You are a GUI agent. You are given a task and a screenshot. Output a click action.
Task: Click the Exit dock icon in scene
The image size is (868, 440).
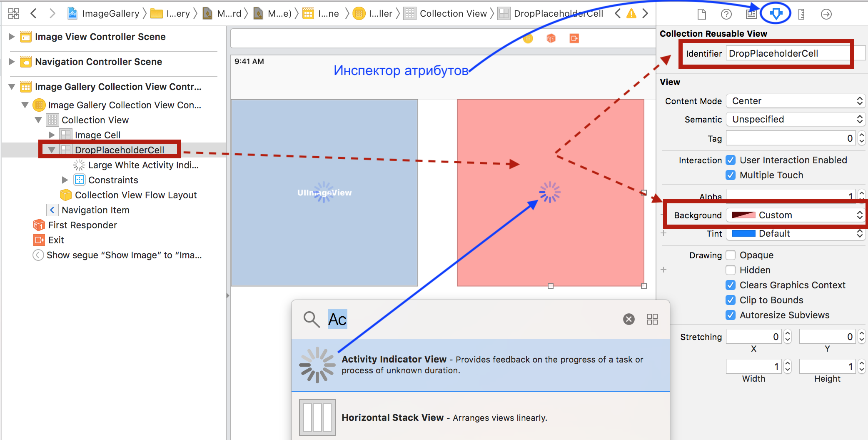574,38
